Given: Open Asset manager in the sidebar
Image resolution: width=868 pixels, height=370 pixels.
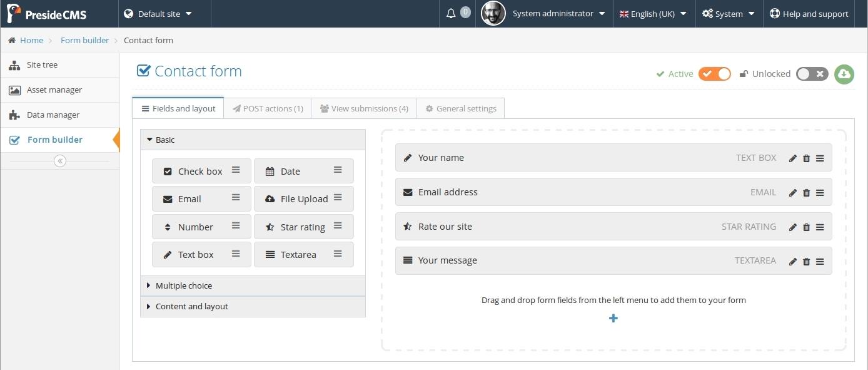Looking at the screenshot, I should pos(54,90).
